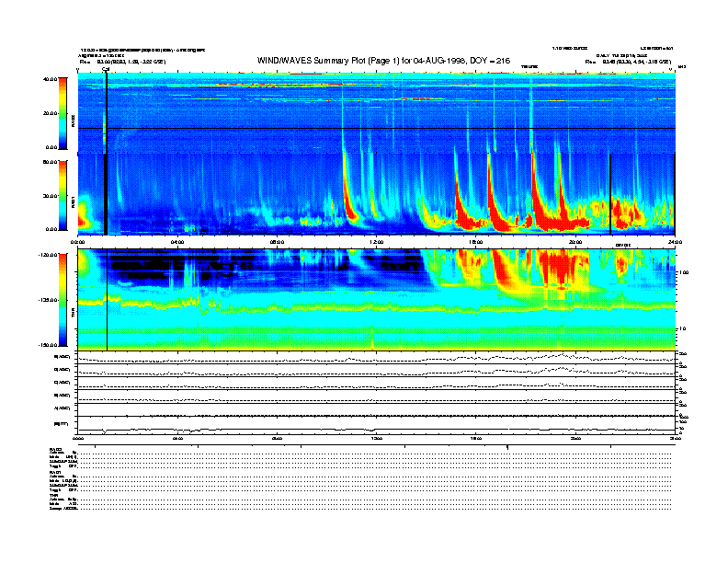Select the TNR color scale bar

coord(63,300)
